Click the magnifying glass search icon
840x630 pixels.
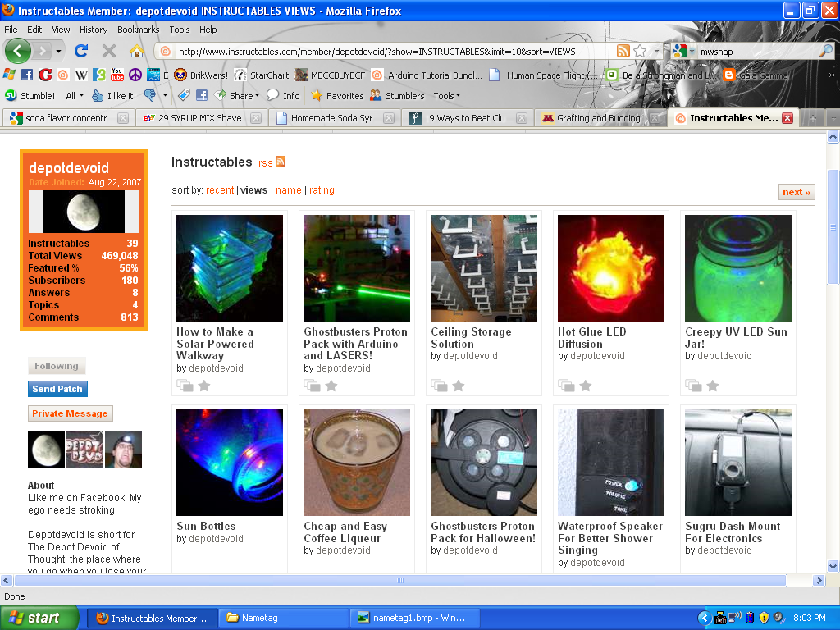[826, 51]
